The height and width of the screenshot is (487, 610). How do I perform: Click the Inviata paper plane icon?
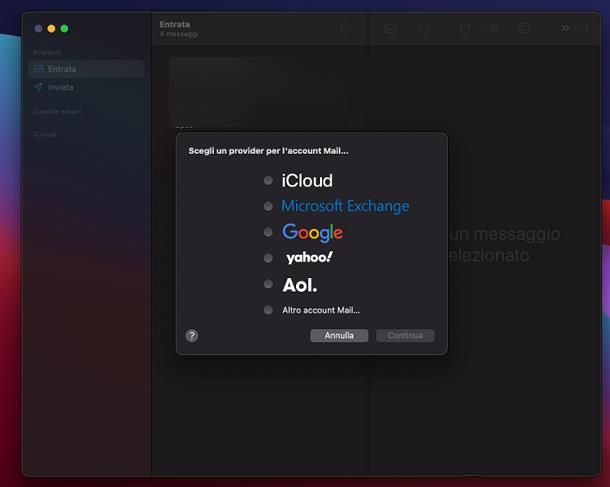(x=38, y=87)
